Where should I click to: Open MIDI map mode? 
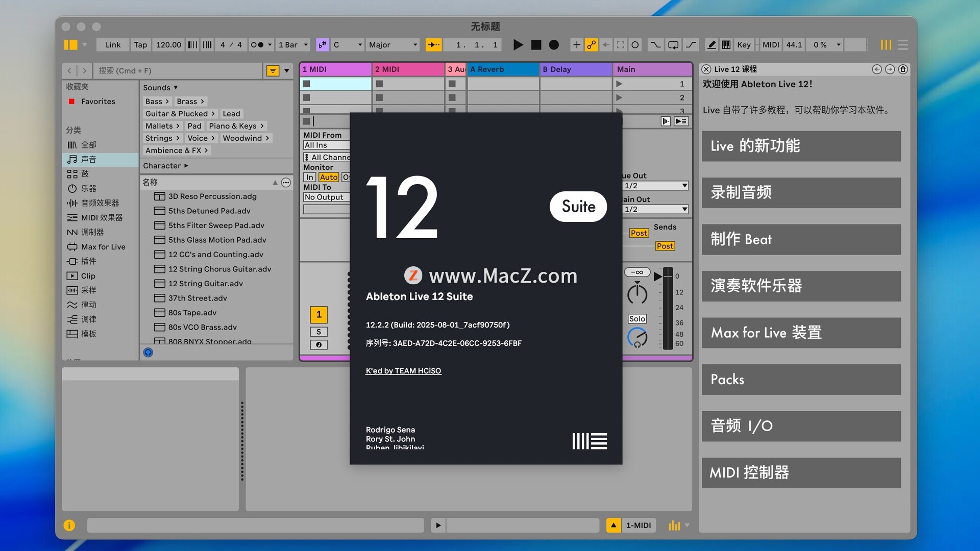tap(771, 45)
